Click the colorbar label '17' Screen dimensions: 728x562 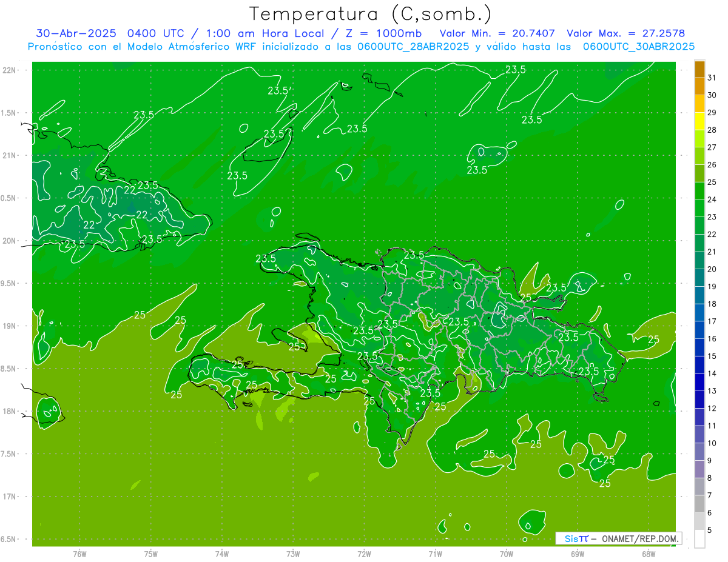tap(712, 321)
